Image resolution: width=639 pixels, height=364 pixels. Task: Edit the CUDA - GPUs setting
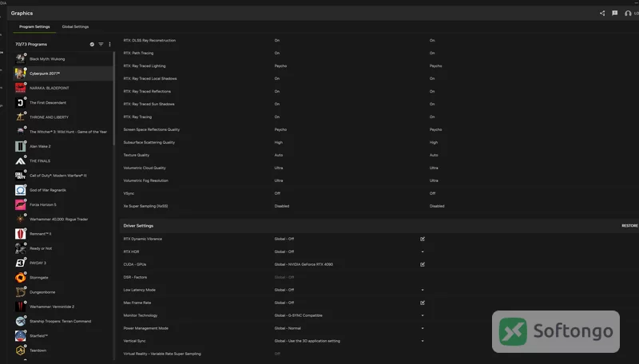pyautogui.click(x=423, y=265)
